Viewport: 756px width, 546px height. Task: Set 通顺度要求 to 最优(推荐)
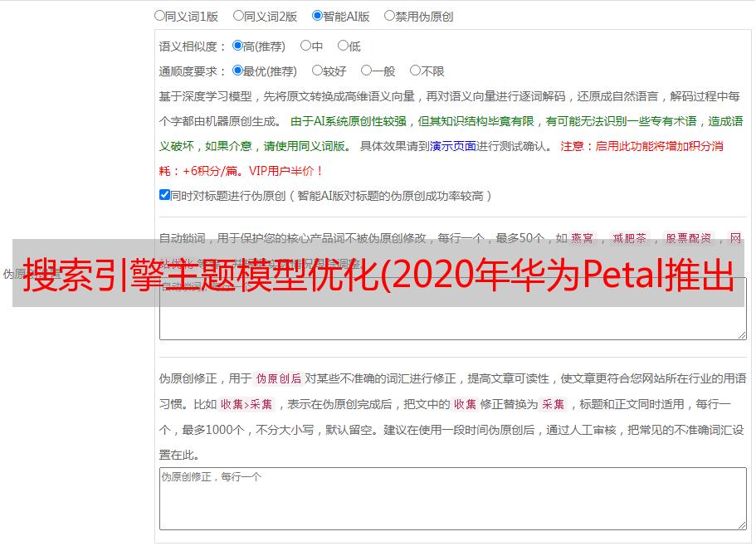pos(237,71)
